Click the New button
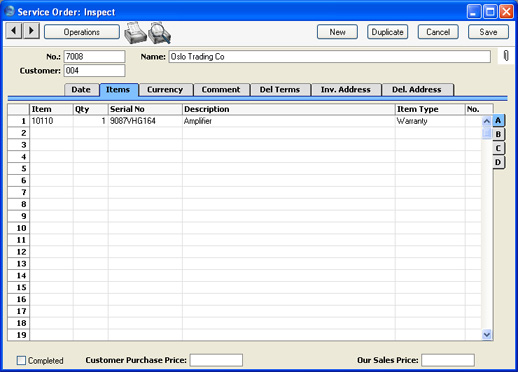The image size is (518, 372). tap(337, 32)
